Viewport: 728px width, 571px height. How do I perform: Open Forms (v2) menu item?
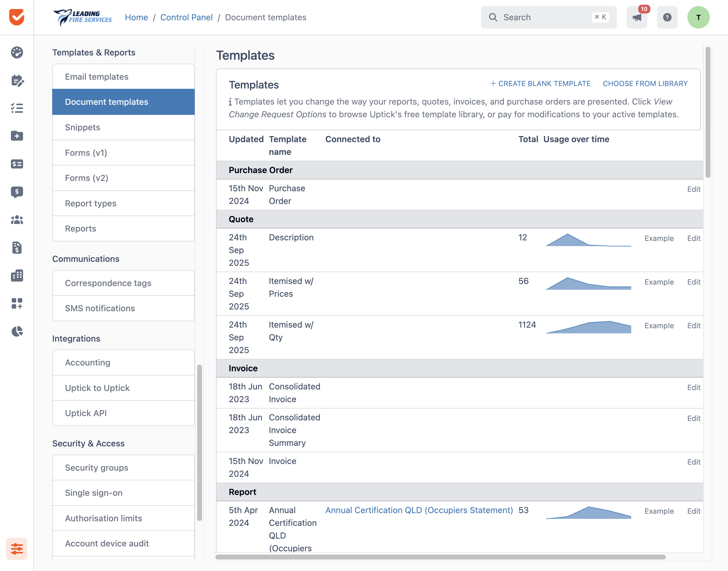tap(123, 178)
